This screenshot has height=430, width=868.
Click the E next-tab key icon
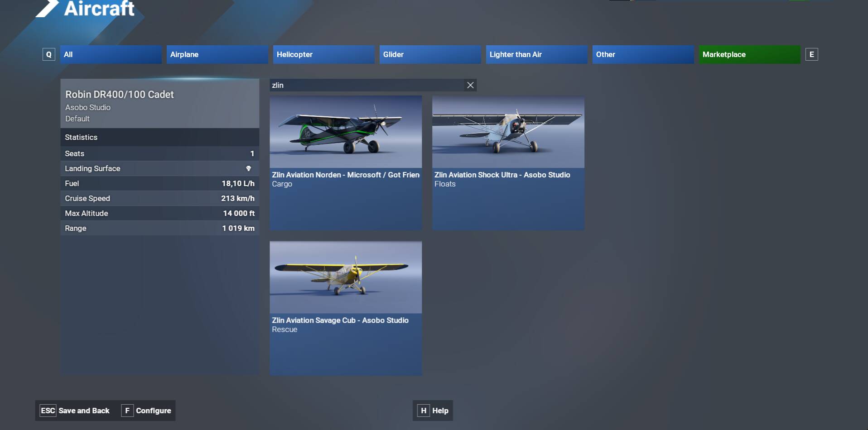pos(811,54)
